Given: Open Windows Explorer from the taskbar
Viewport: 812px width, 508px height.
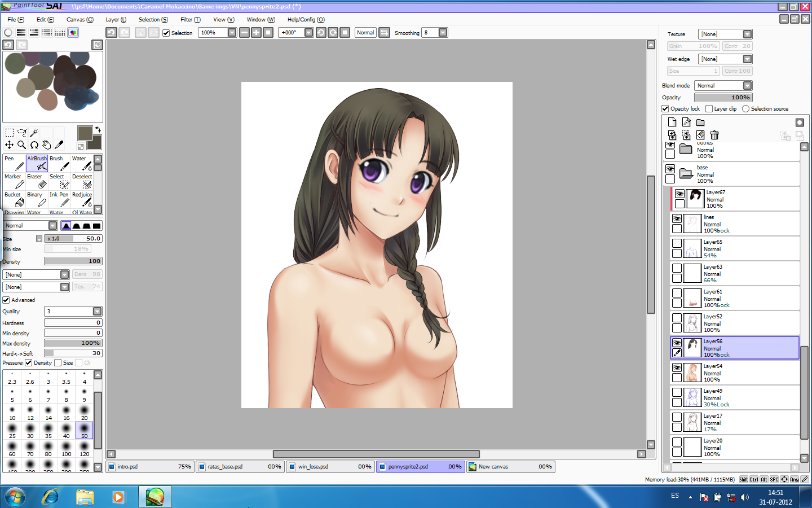Looking at the screenshot, I should coord(85,497).
